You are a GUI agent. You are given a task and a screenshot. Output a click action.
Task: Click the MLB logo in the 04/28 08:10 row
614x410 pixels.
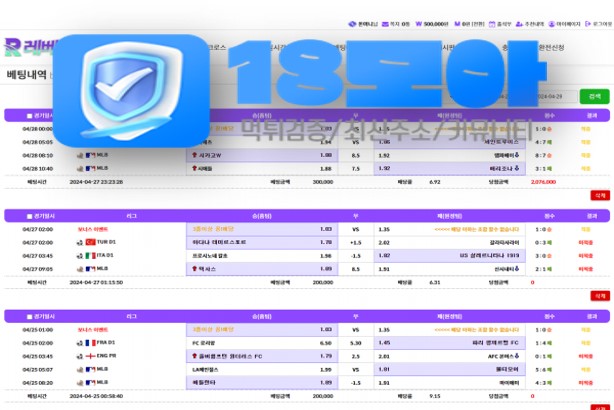point(90,155)
